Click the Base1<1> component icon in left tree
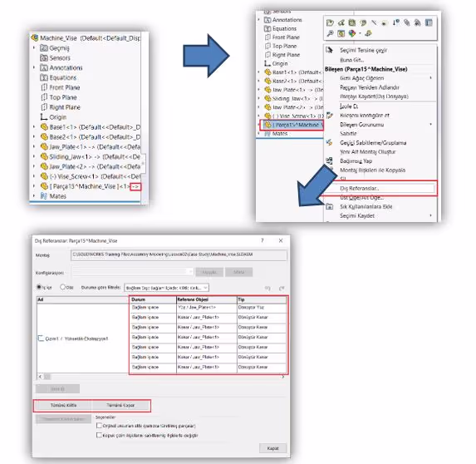 (44, 126)
